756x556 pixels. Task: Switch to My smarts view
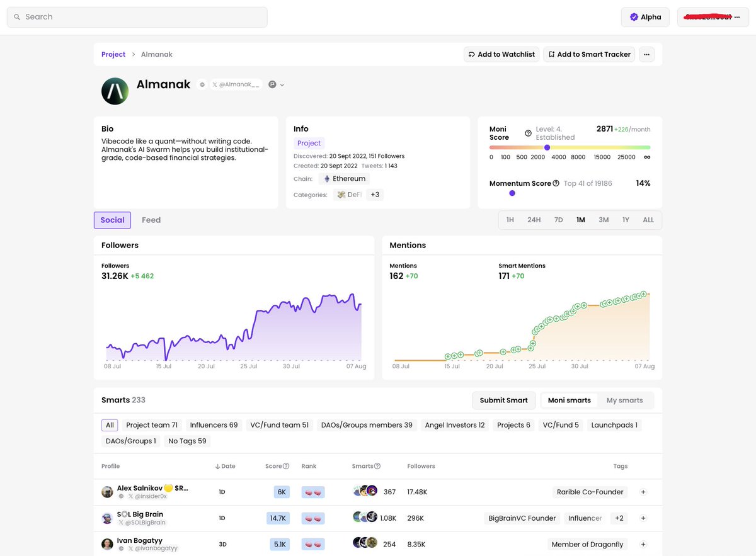(x=625, y=400)
